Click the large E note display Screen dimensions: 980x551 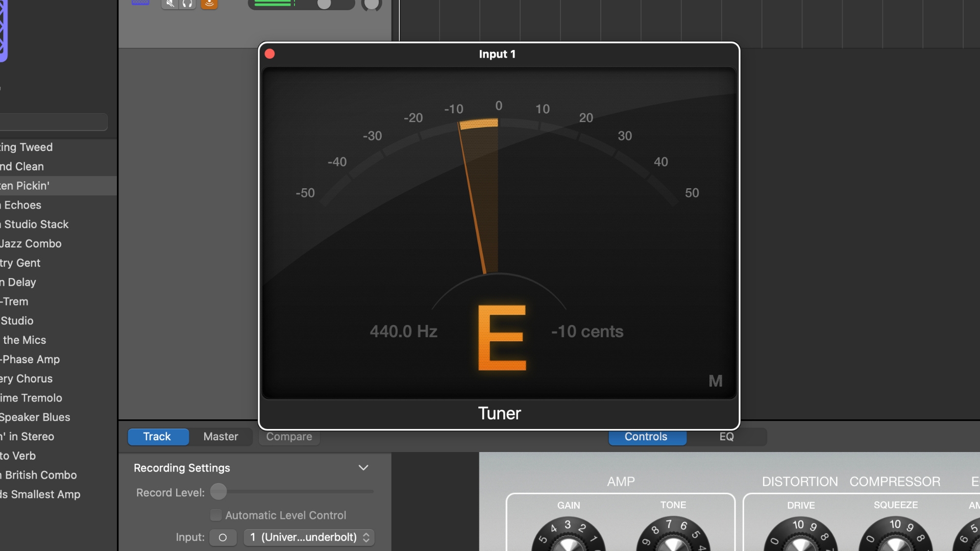coord(502,338)
